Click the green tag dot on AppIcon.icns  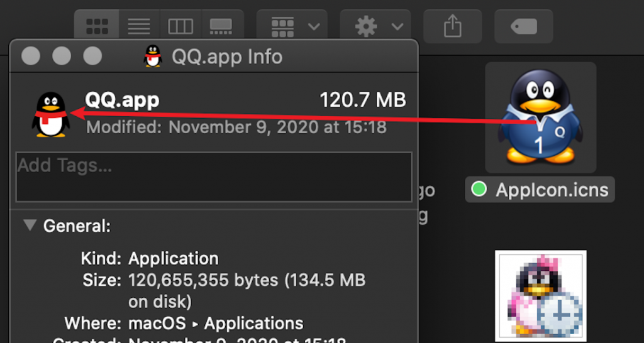click(x=479, y=190)
